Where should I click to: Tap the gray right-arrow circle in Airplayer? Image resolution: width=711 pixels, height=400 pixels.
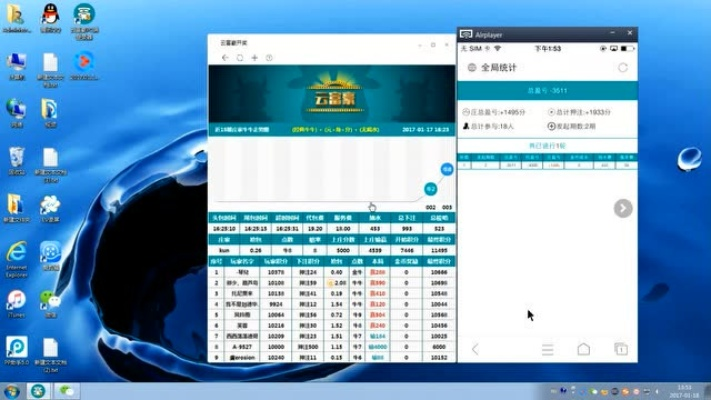tap(623, 209)
